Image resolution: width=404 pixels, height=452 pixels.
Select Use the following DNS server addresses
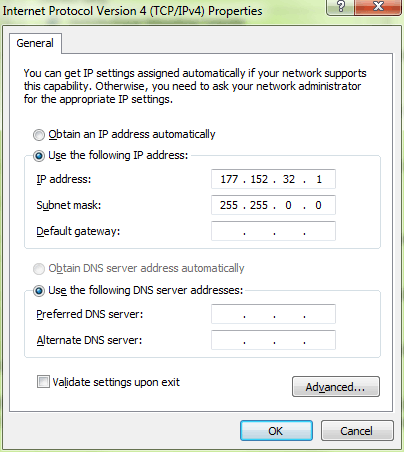[39, 291]
